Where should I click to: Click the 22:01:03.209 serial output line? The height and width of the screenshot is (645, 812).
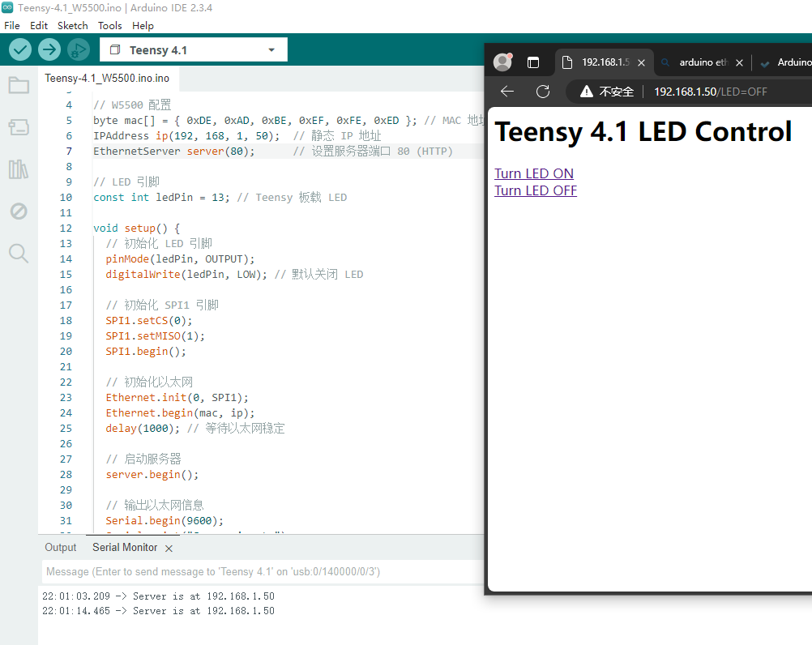click(x=159, y=596)
